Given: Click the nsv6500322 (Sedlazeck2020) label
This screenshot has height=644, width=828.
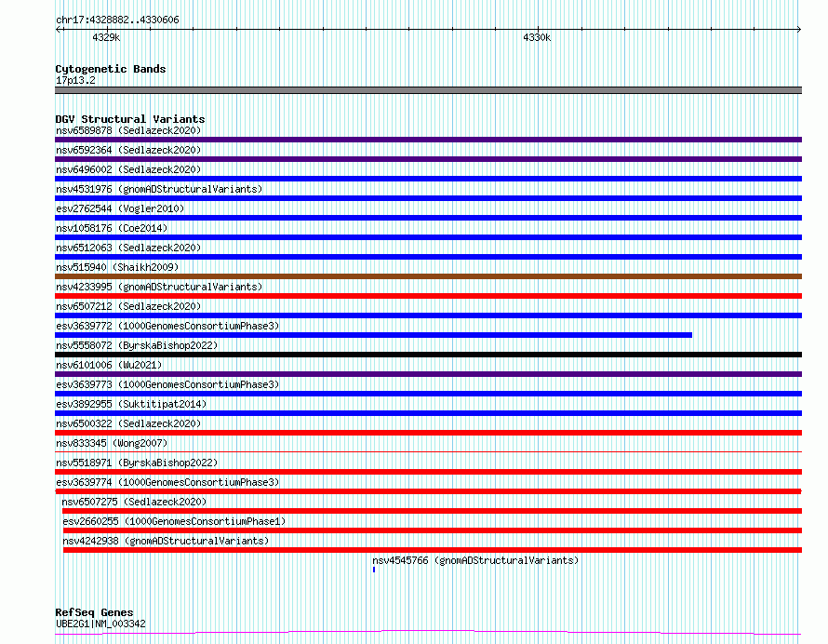Looking at the screenshot, I should click(x=128, y=423).
